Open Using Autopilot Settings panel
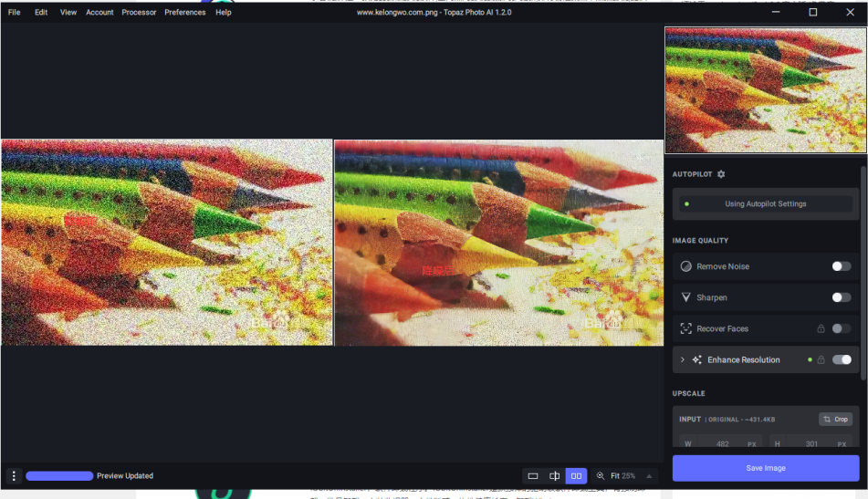868x499 pixels. 766,204
